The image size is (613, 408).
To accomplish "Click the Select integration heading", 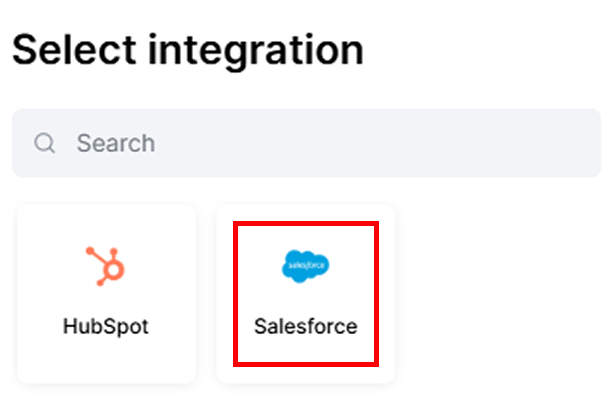I will 188,48.
